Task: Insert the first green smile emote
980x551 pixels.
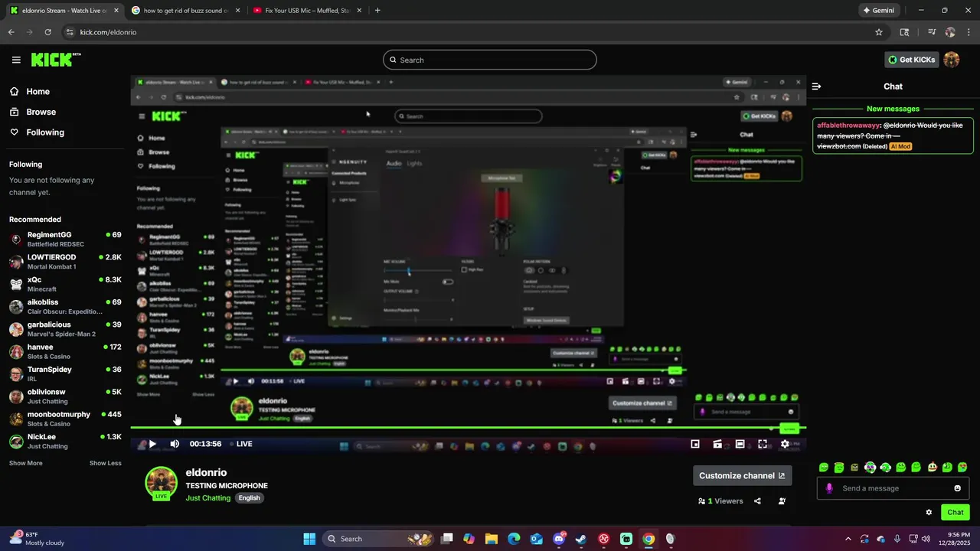Action: pyautogui.click(x=824, y=467)
